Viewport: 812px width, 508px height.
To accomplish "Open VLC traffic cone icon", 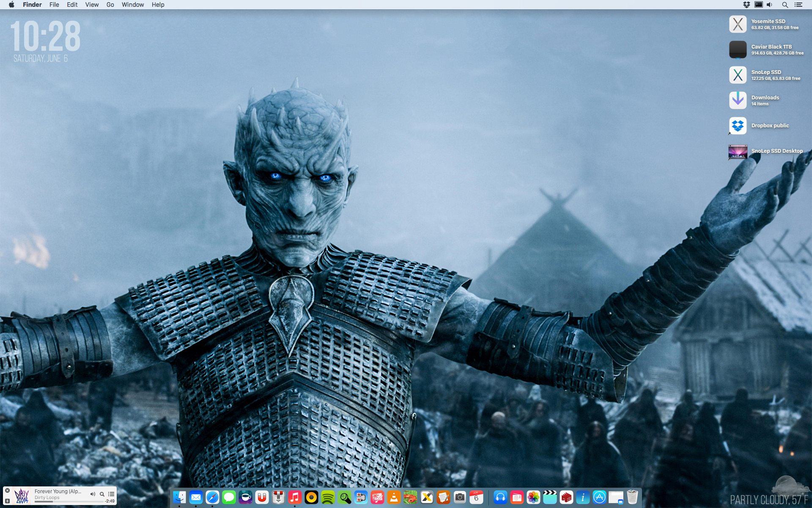I will 394,497.
